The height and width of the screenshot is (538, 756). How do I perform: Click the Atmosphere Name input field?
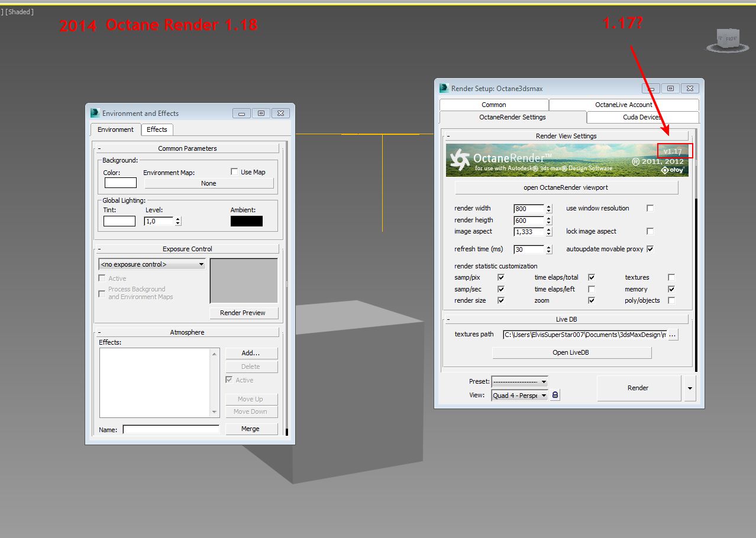click(x=171, y=430)
